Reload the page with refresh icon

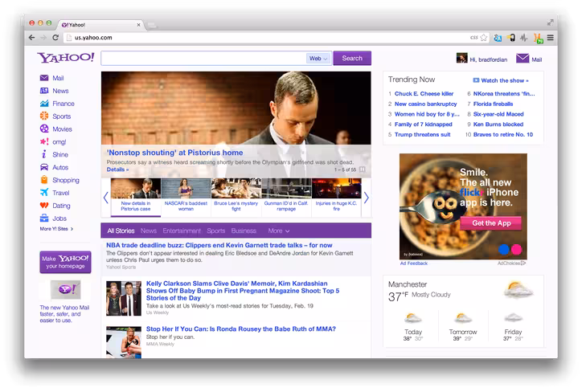coord(55,38)
